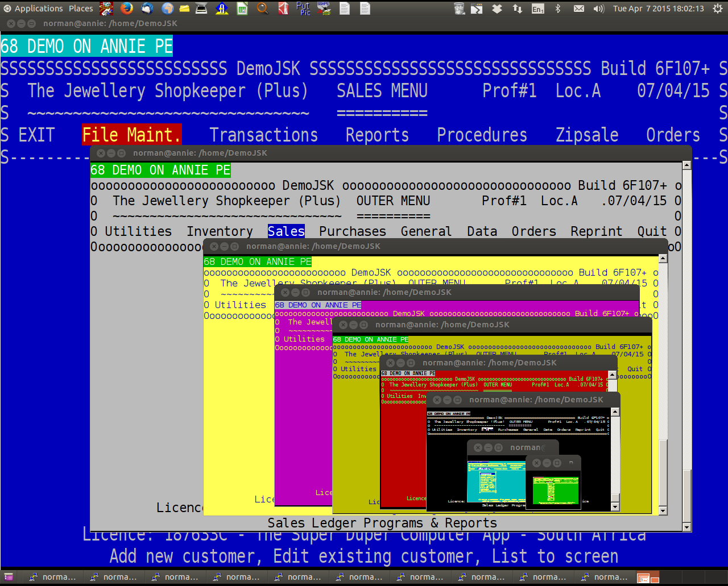Open the Places menu
Image resolution: width=728 pixels, height=586 pixels.
(81, 9)
